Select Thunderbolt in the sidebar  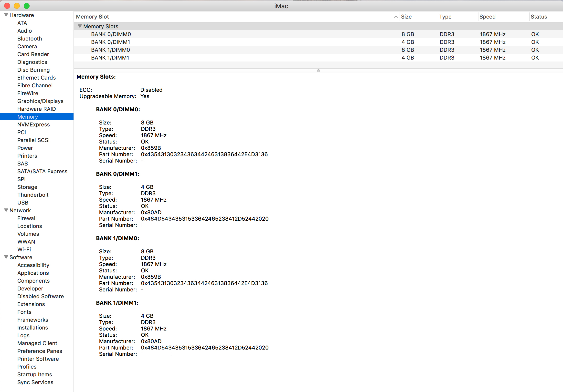pyautogui.click(x=33, y=195)
